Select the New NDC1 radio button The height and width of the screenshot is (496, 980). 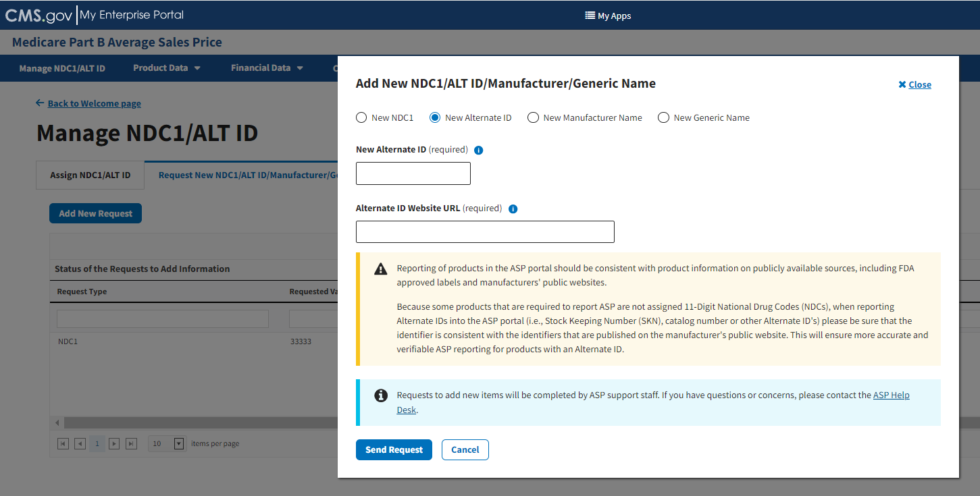361,117
